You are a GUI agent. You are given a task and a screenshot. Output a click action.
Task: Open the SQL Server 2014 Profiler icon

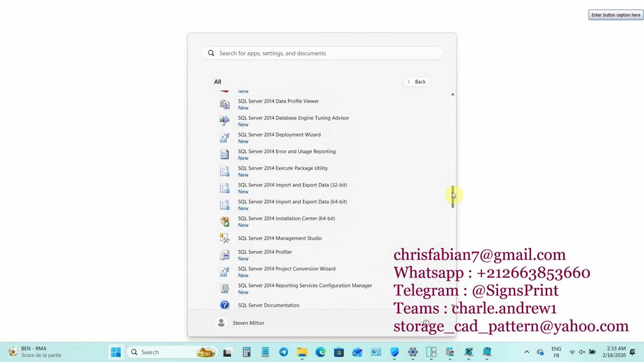pyautogui.click(x=224, y=255)
